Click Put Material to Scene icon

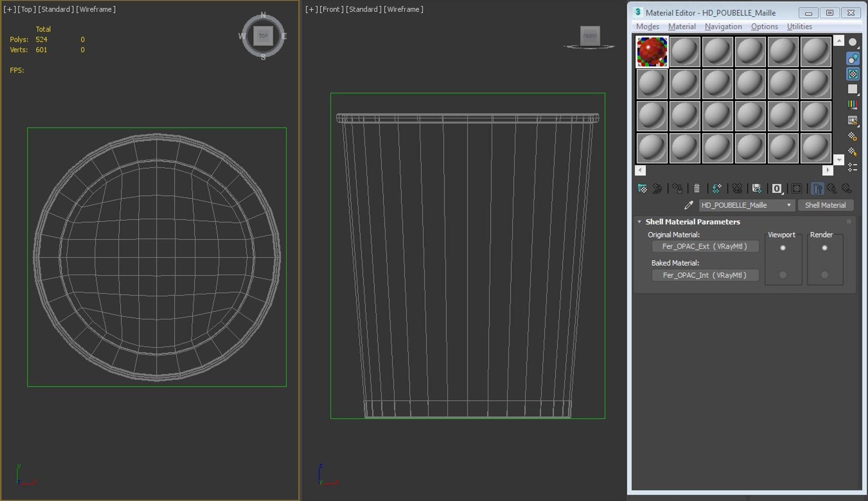[657, 188]
